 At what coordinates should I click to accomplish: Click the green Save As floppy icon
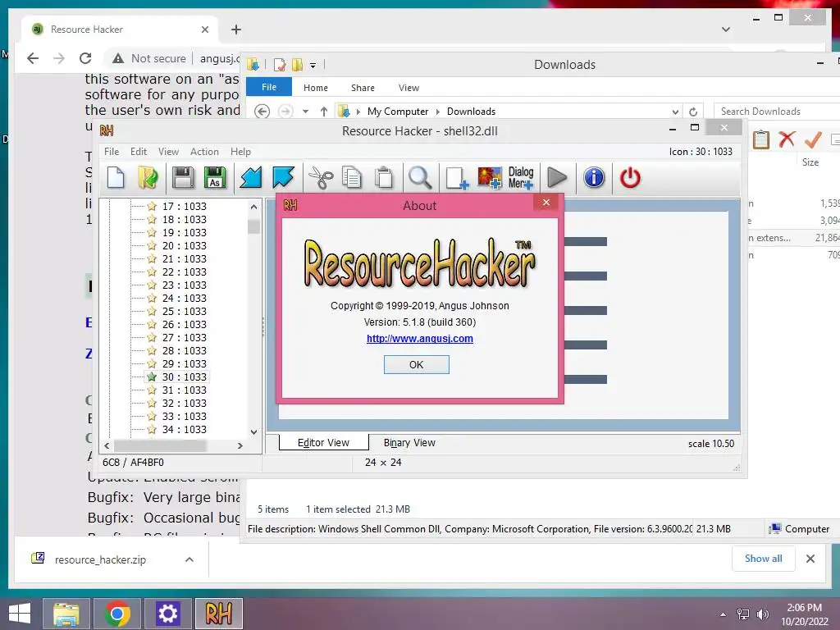click(x=215, y=178)
